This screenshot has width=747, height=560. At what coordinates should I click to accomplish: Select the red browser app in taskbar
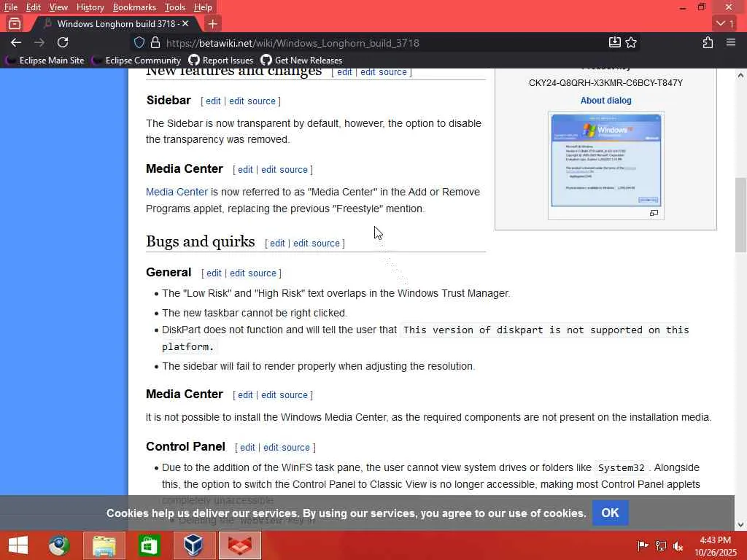point(239,545)
